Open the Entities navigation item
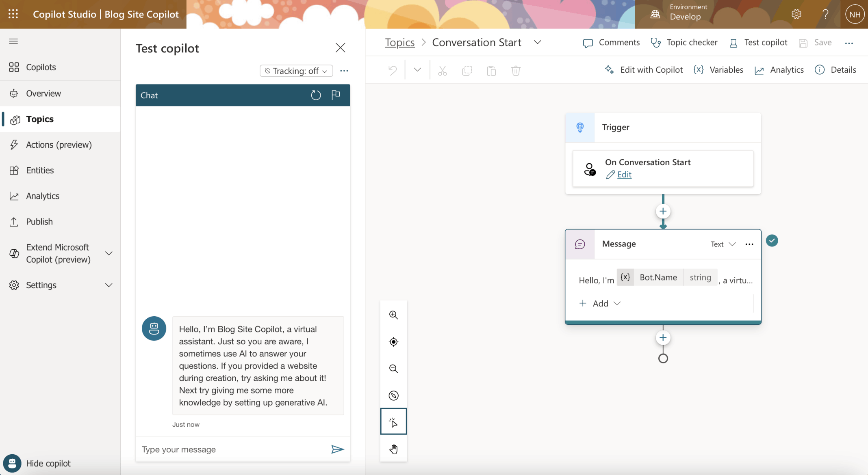 pos(40,170)
